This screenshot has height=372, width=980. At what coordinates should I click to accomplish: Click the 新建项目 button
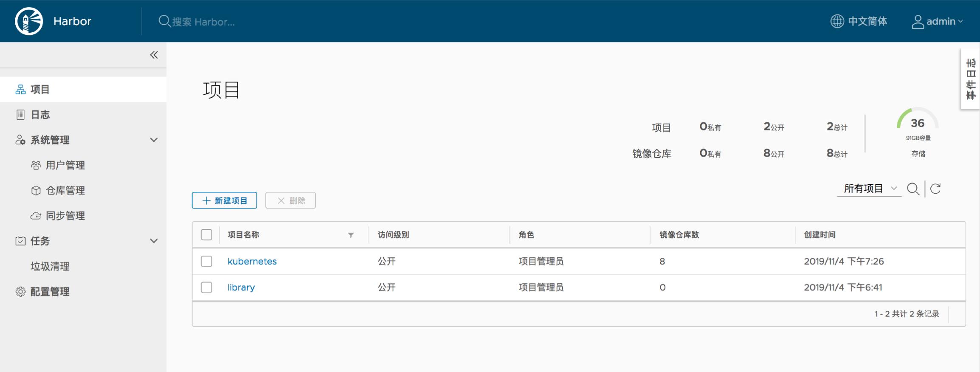click(x=224, y=200)
